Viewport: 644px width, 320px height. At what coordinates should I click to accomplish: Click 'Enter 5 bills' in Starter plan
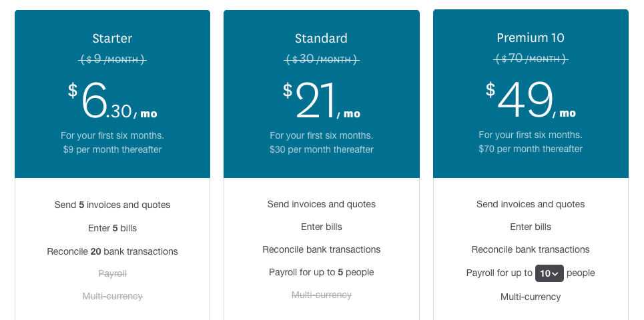[112, 229]
